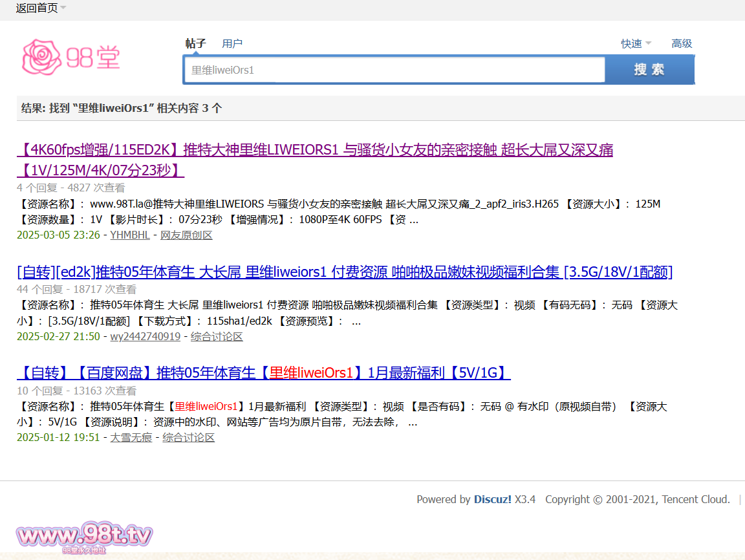Open 综合讨论区 under the 2025-02-27 result
The image size is (745, 560).
tap(217, 336)
